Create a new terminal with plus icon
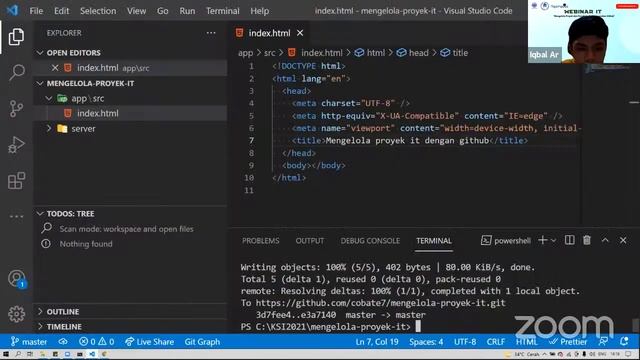Image resolution: width=640 pixels, height=360 pixels. point(542,240)
